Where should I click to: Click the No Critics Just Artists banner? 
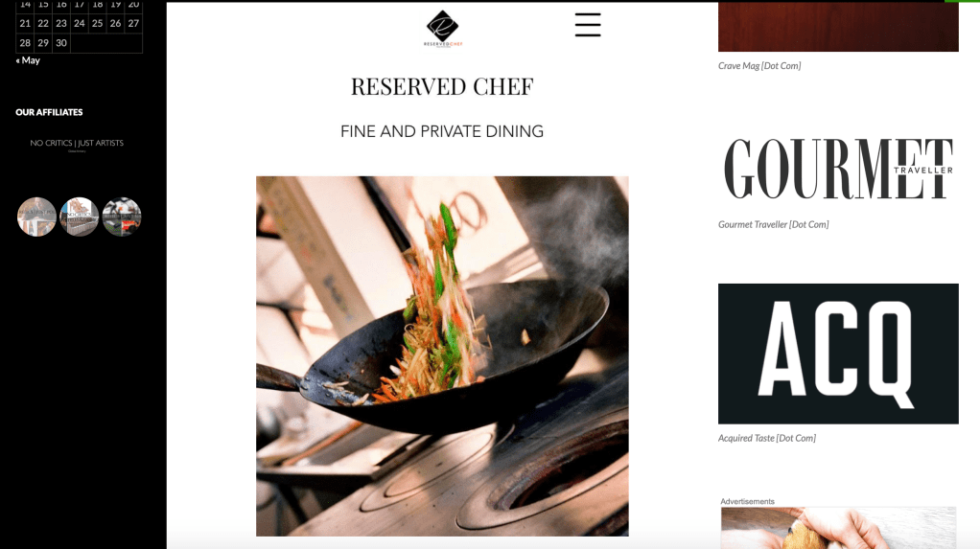click(x=77, y=145)
